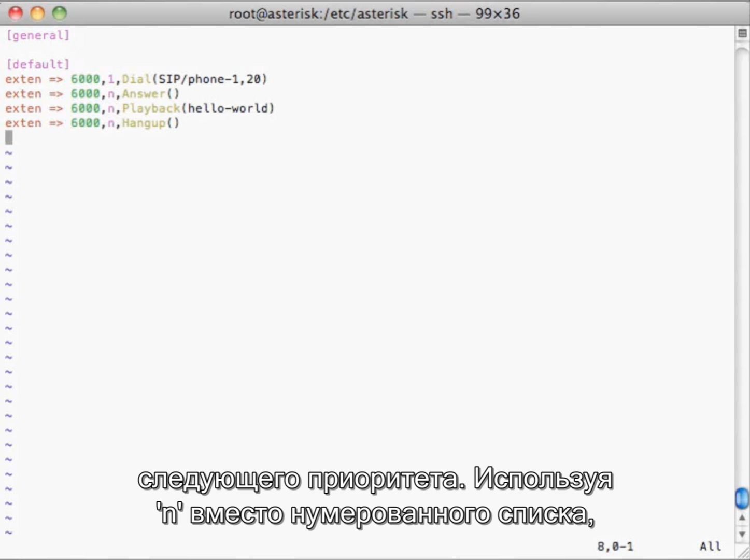Click the split pane icon above the scrollbar

[x=742, y=34]
